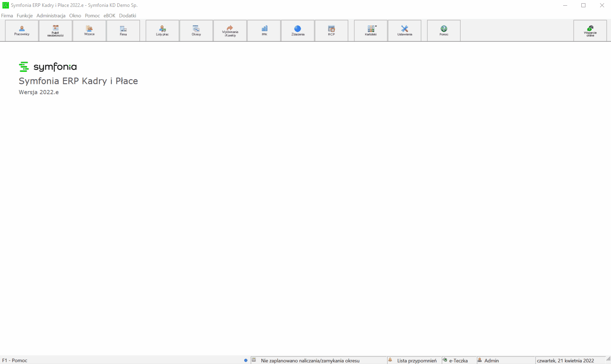Open the Administracja menu
611x364 pixels.
[51, 15]
